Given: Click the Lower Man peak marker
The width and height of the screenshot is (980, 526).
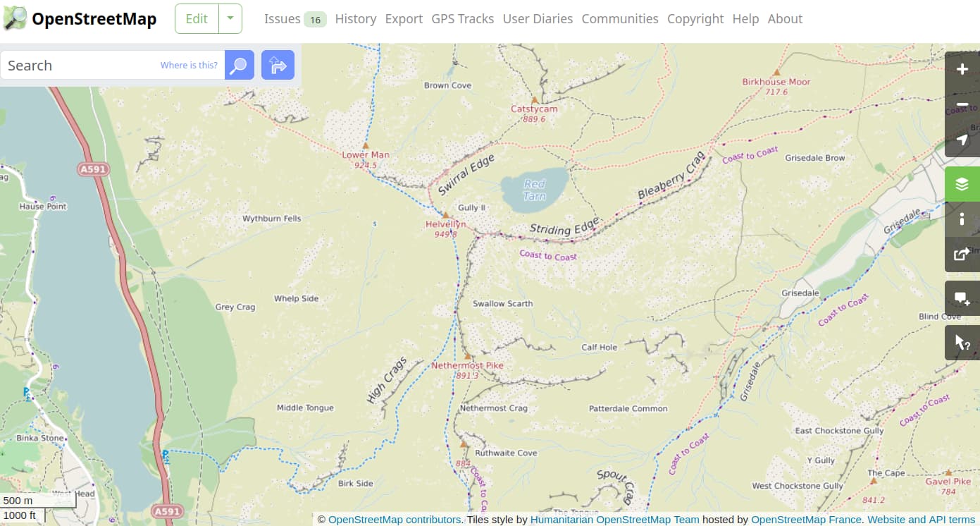Looking at the screenshot, I should 365,145.
